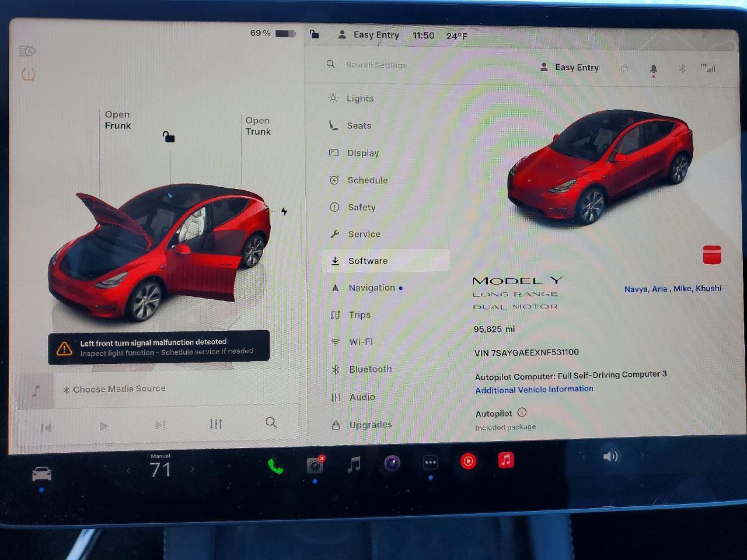Viewport: 747px width, 560px height.
Task: Click the driver names Navya, Aria, Mike, Khushi
Action: pyautogui.click(x=672, y=289)
